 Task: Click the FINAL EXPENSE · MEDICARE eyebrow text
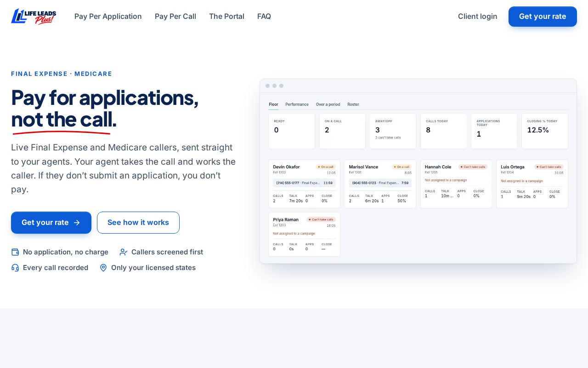click(x=62, y=74)
